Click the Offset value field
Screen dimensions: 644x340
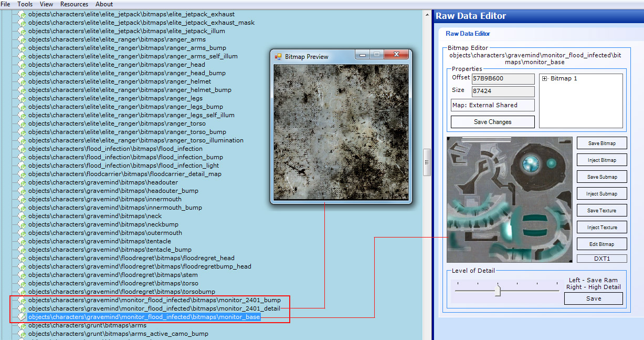point(503,79)
